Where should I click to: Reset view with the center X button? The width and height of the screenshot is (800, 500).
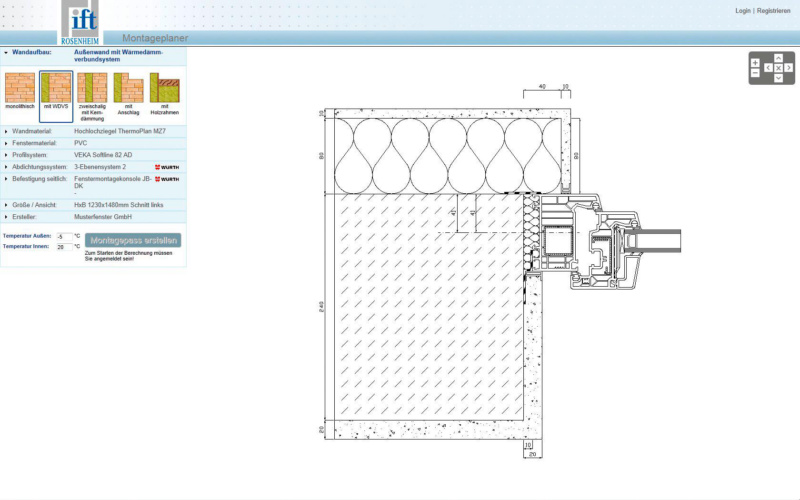pyautogui.click(x=778, y=68)
